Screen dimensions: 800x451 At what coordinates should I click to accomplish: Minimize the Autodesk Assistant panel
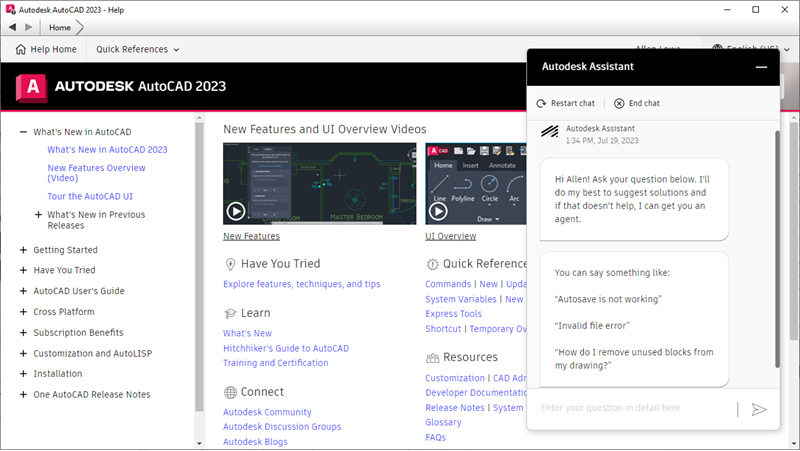(761, 67)
